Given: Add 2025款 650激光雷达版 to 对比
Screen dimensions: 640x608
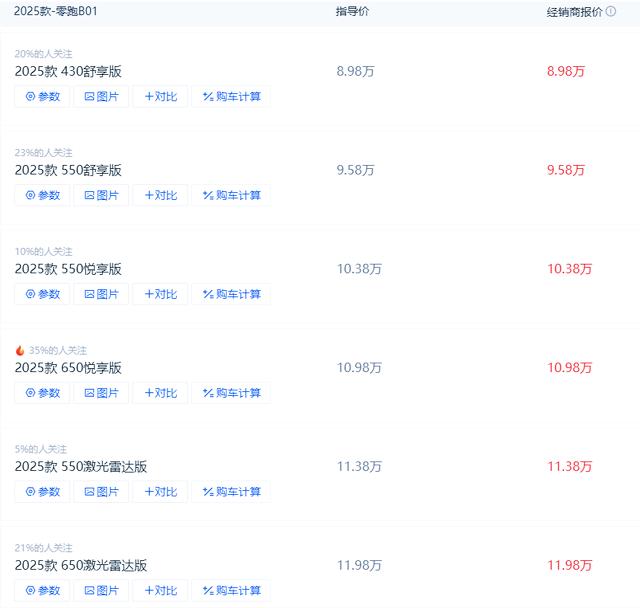Looking at the screenshot, I should pyautogui.click(x=160, y=590).
